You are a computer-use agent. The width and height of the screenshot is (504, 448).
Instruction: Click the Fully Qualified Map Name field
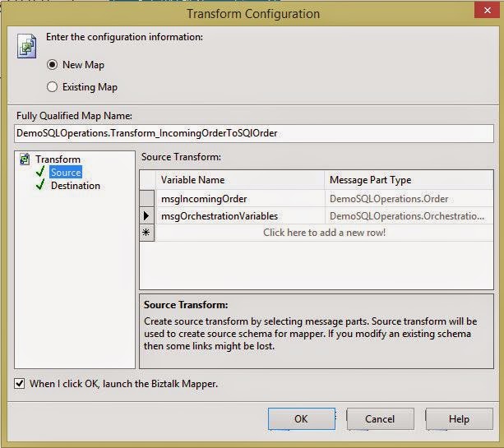253,133
